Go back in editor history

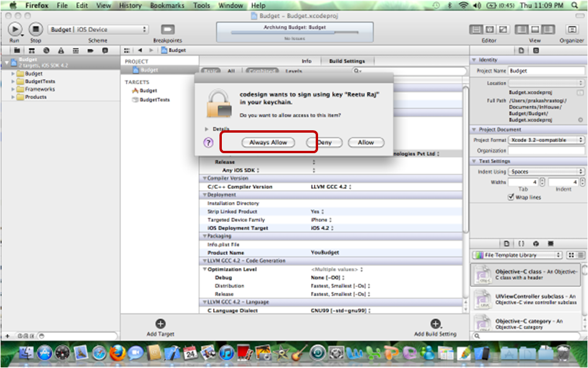[x=140, y=50]
